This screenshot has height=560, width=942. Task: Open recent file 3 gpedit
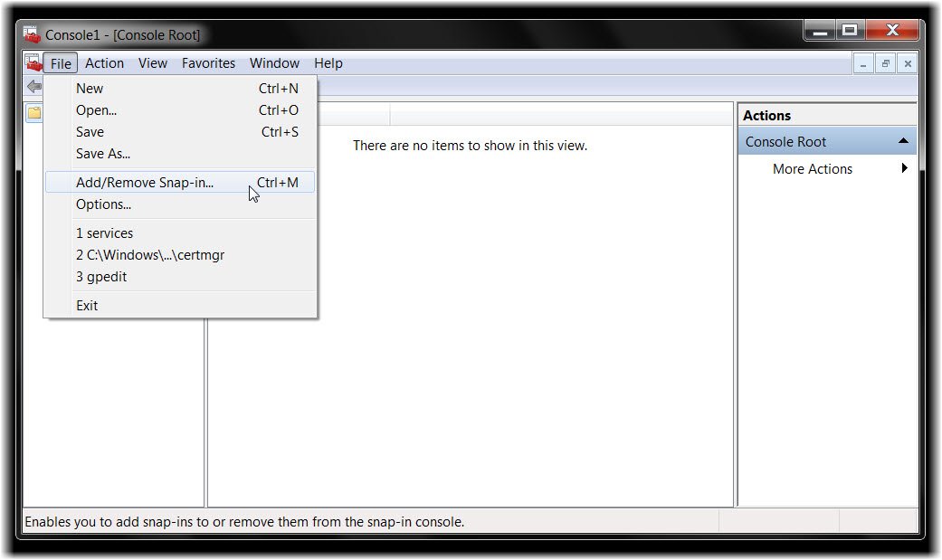coord(180,277)
